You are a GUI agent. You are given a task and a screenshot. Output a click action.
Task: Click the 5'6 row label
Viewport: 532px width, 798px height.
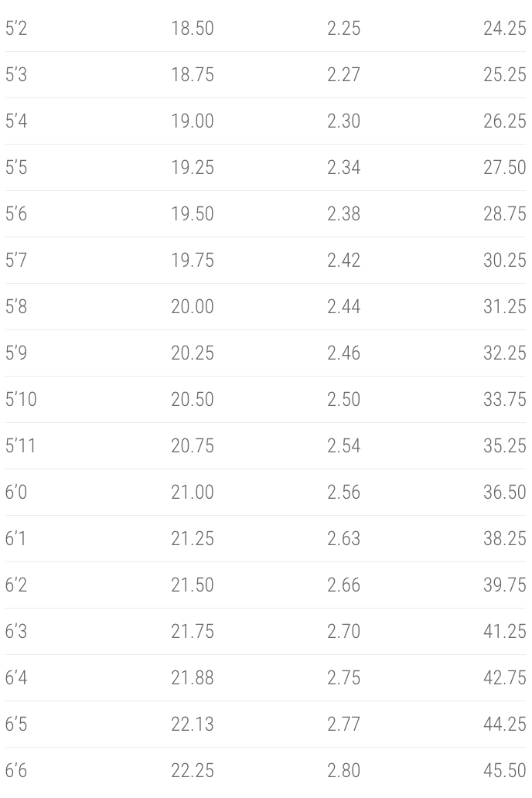tap(16, 214)
